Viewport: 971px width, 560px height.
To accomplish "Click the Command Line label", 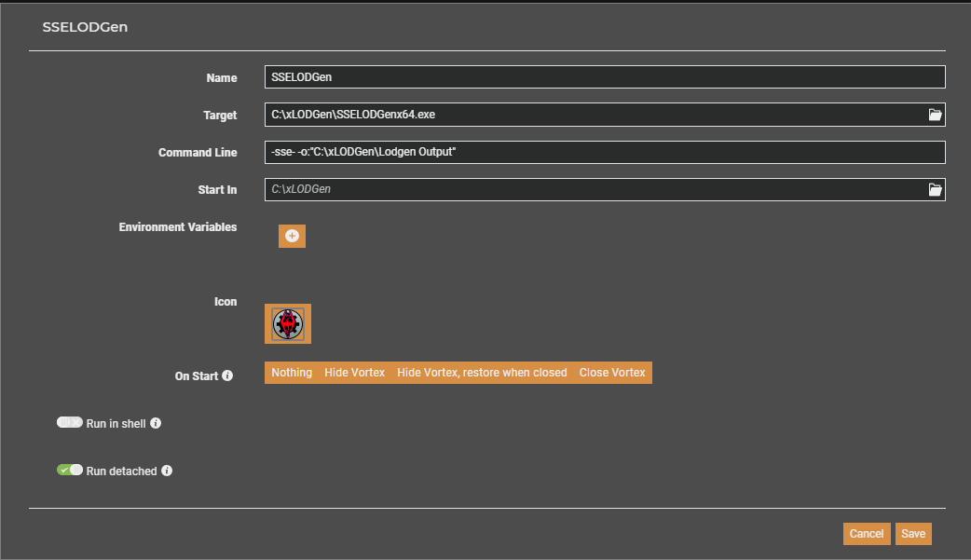I will click(x=198, y=153).
